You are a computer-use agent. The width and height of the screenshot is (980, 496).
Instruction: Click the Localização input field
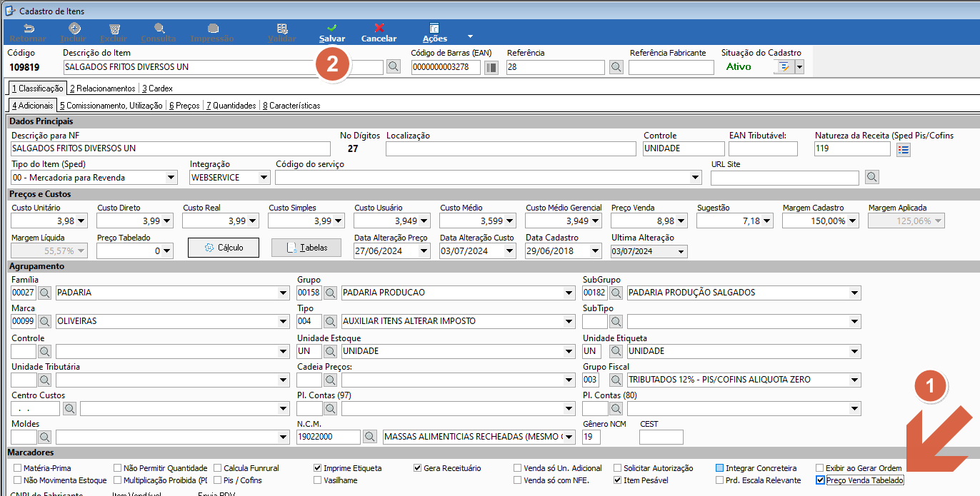[x=511, y=148]
